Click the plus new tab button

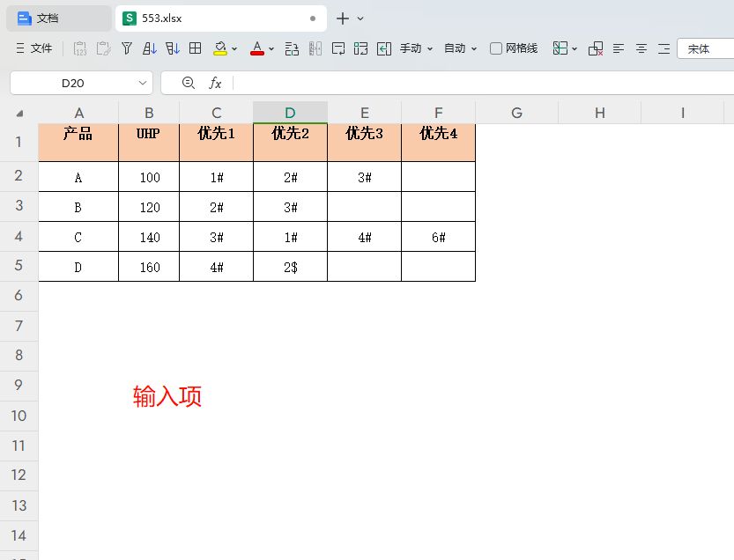coord(343,18)
